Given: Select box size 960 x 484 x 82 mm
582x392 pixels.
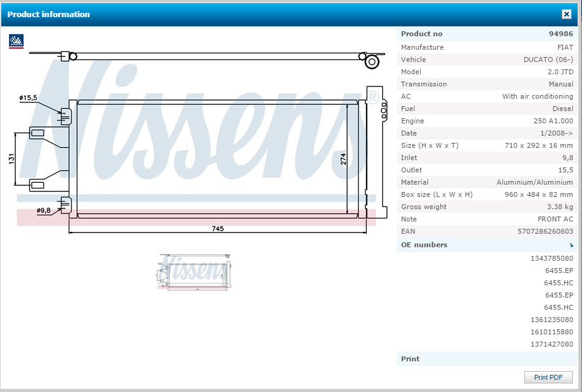Looking at the screenshot, I should pos(538,194).
